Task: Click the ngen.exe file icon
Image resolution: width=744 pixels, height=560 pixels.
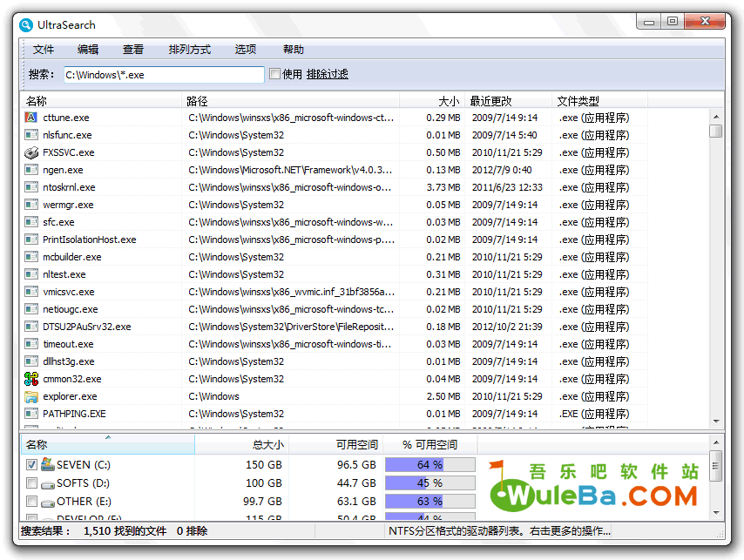Action: click(31, 170)
